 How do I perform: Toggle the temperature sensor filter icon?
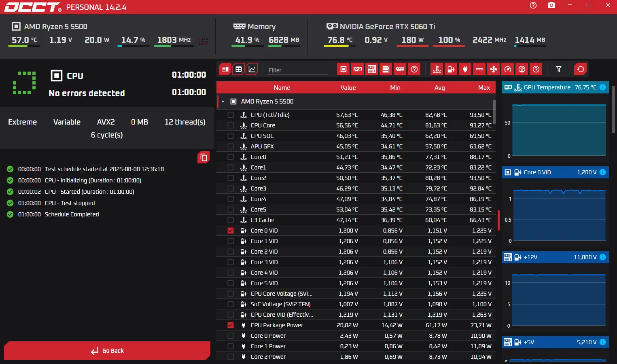[x=437, y=69]
